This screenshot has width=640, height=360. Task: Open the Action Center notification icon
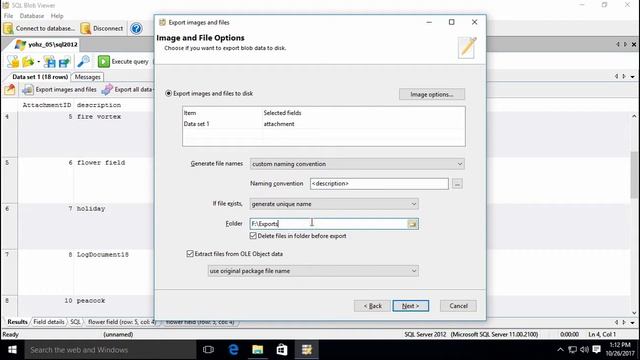596,350
